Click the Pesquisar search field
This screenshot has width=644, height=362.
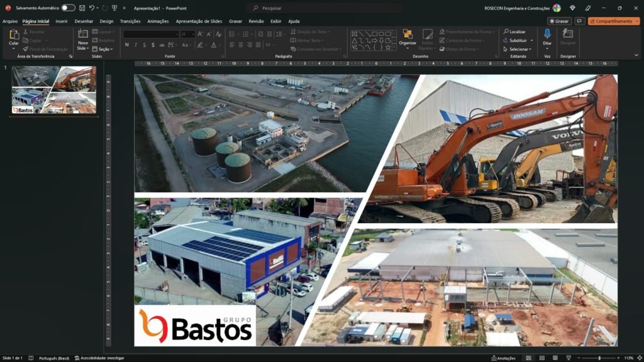pyautogui.click(x=325, y=8)
